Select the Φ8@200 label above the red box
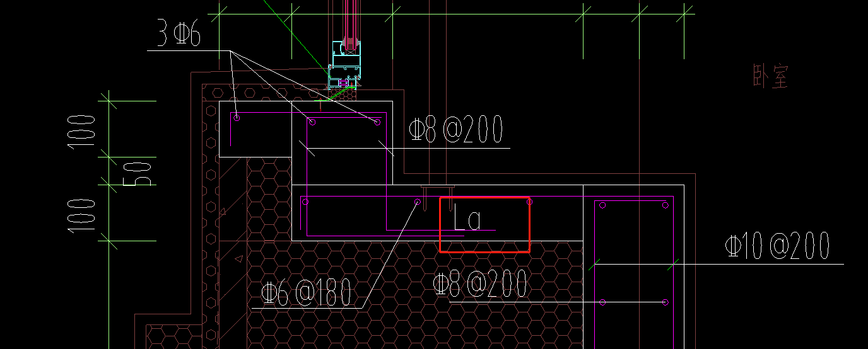Image resolution: width=868 pixels, height=349 pixels. (455, 131)
